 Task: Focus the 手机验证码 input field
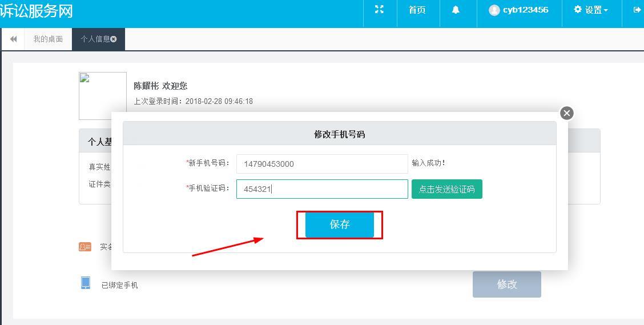pos(322,189)
